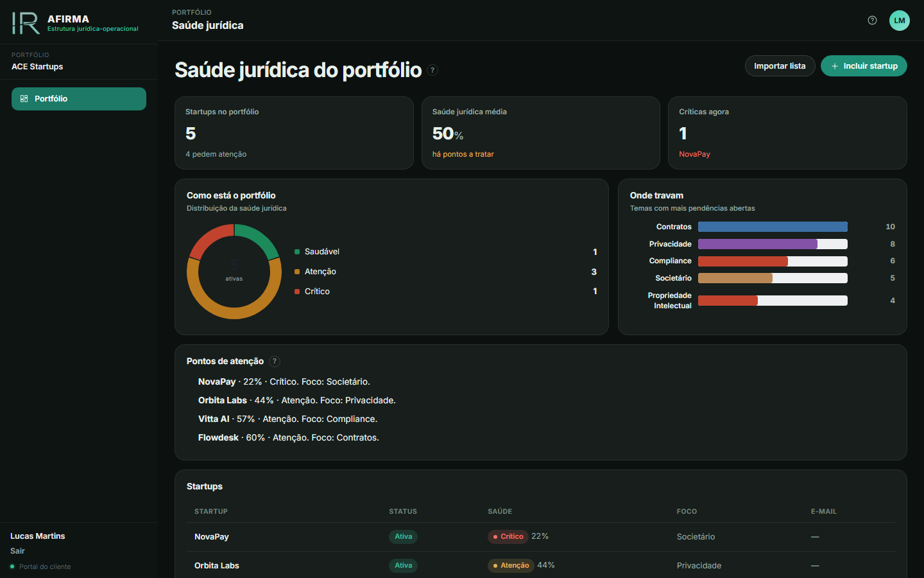Click the STATUS column header
Screen dimensions: 924x578
[403, 512]
